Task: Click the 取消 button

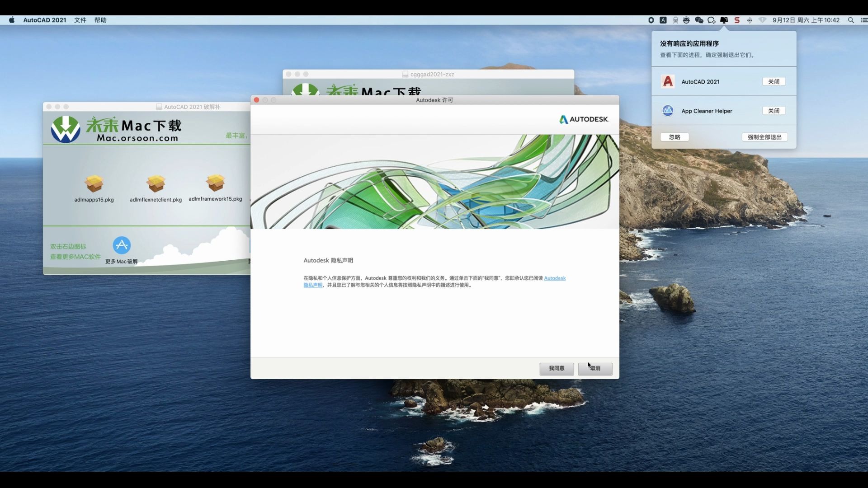Action: (595, 369)
